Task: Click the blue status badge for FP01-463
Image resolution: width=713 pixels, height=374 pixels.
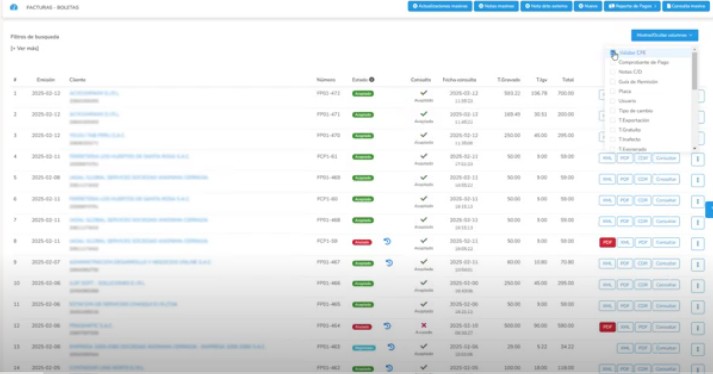Action: pos(364,348)
